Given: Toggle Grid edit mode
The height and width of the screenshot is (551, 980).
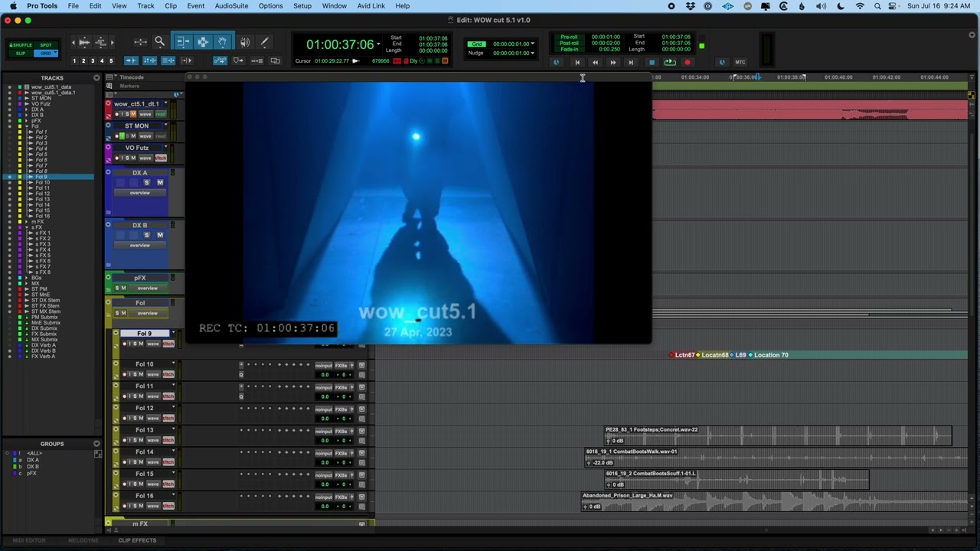Looking at the screenshot, I should pyautogui.click(x=46, y=53).
